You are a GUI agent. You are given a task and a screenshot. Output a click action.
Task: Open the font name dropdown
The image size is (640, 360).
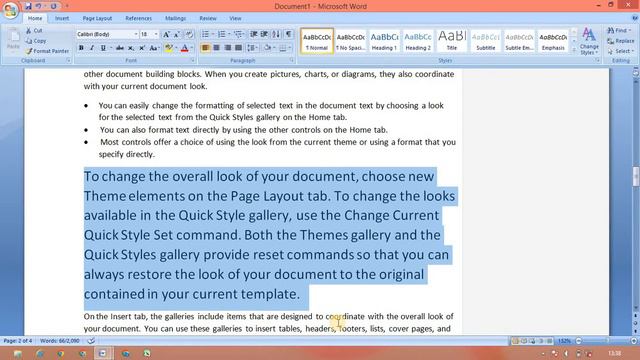pyautogui.click(x=136, y=35)
